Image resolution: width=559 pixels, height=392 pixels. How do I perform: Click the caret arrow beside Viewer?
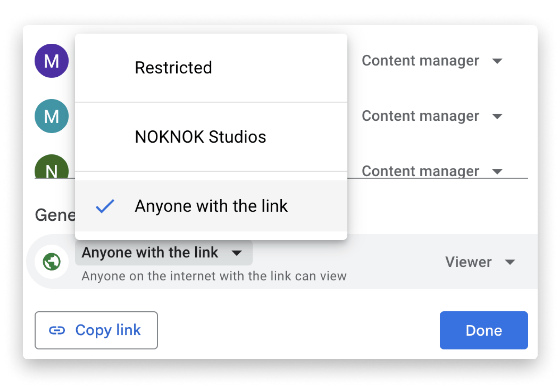tap(510, 262)
